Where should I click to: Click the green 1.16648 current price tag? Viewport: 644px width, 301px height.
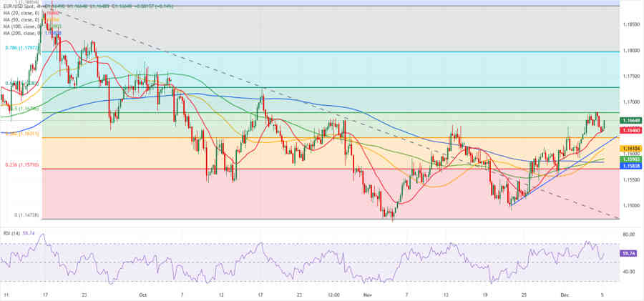click(630, 121)
